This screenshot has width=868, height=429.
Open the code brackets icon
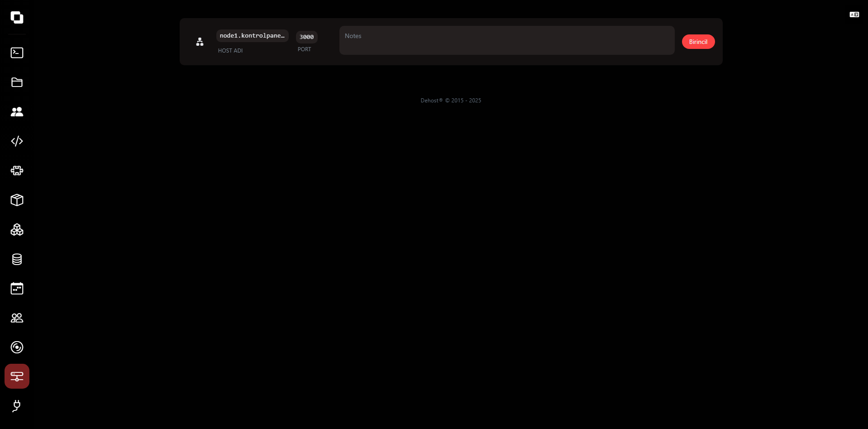pyautogui.click(x=17, y=141)
